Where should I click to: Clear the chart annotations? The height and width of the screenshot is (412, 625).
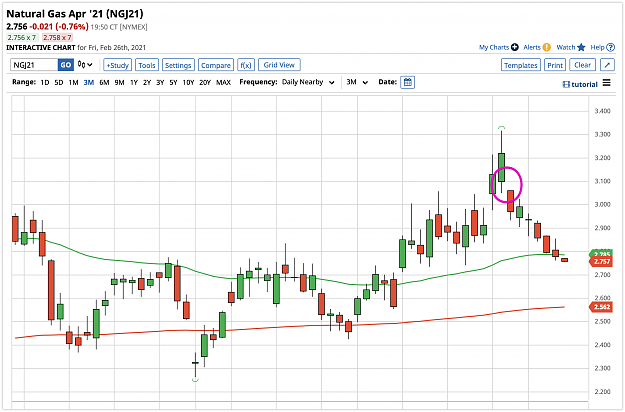(x=582, y=65)
